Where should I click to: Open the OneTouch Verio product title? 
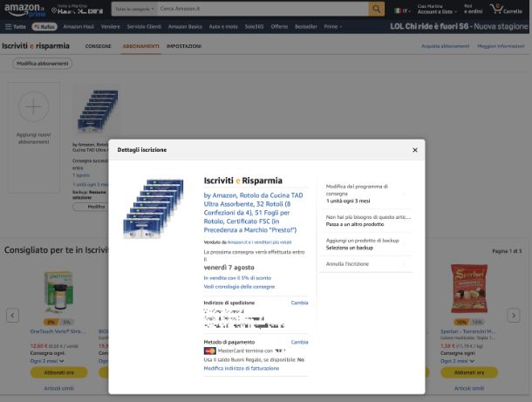[x=58, y=331]
